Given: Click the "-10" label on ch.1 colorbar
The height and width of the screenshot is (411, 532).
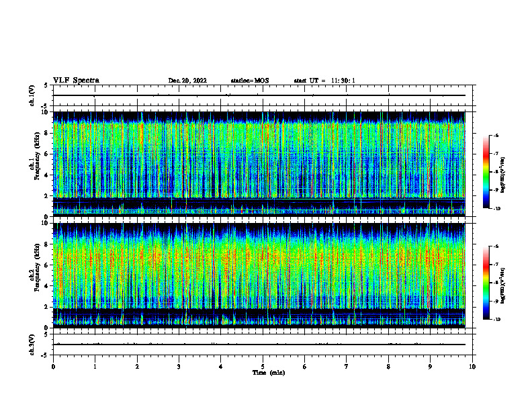Looking at the screenshot, I should (496, 209).
